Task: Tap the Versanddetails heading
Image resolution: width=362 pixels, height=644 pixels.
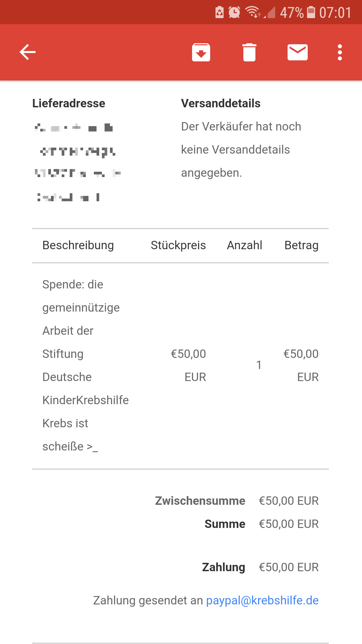Action: click(221, 103)
